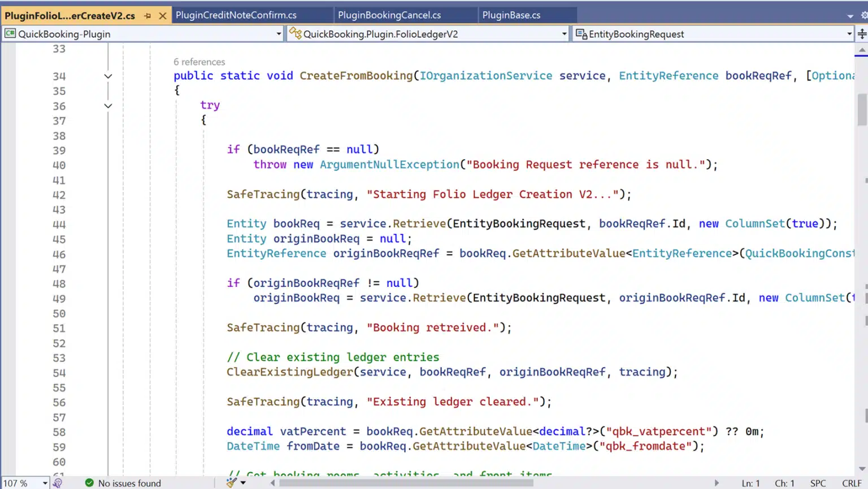Click the class icon beside FolioLedgerV2 dropdown

295,34
